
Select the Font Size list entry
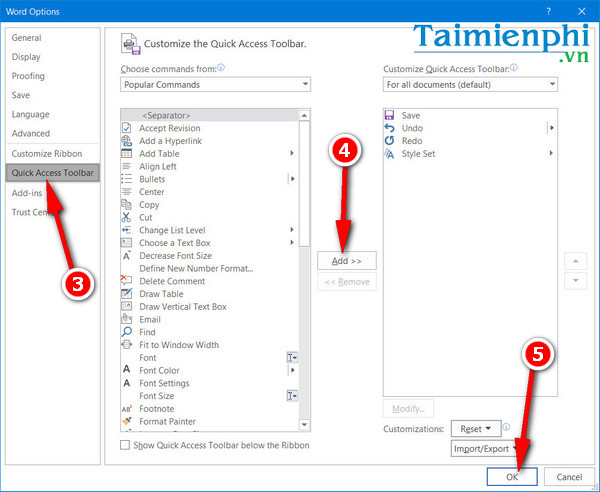pyautogui.click(x=209, y=396)
